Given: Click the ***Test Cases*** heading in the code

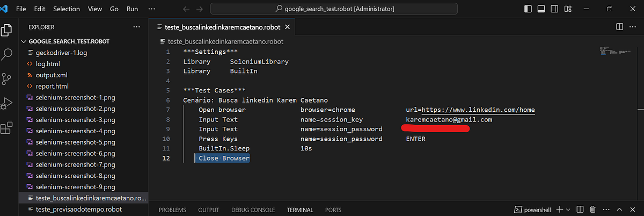Looking at the screenshot, I should pos(214,90).
